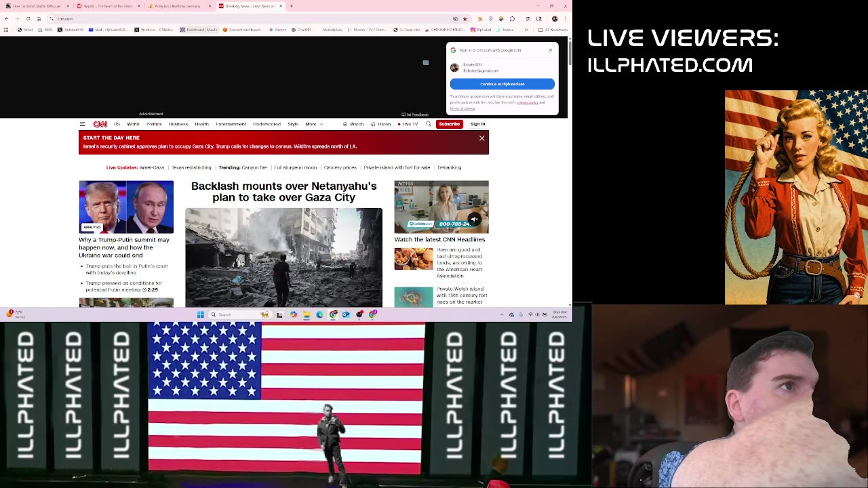Open the Underscored section
This screenshot has width=868, height=488.
(267, 124)
